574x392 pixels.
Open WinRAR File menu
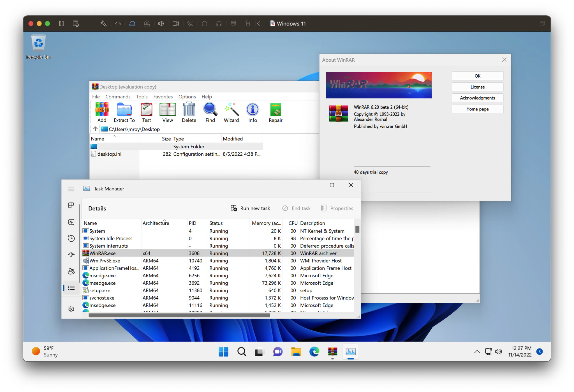pyautogui.click(x=96, y=96)
